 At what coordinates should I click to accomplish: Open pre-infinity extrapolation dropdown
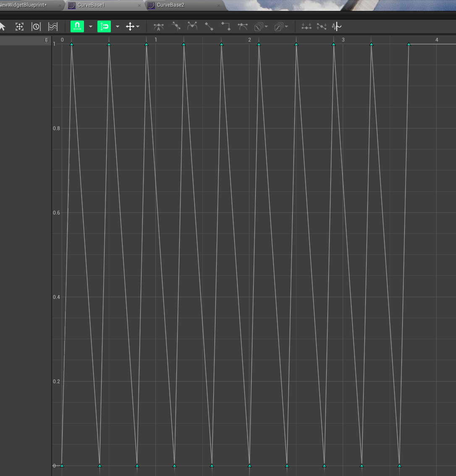tap(261, 27)
